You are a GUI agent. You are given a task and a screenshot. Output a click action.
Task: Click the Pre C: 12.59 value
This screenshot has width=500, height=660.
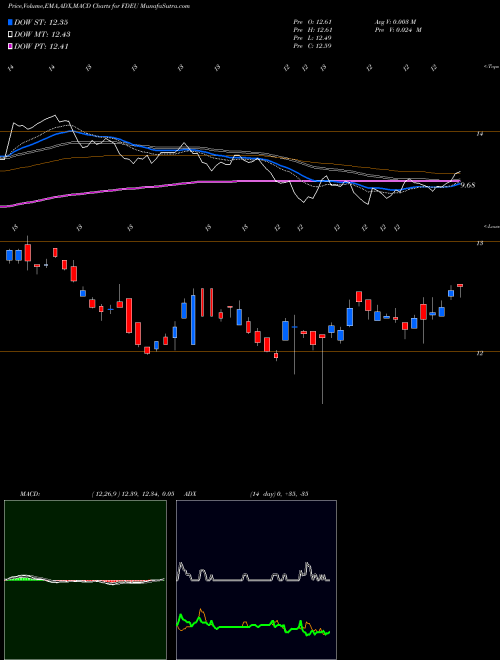tap(312, 46)
